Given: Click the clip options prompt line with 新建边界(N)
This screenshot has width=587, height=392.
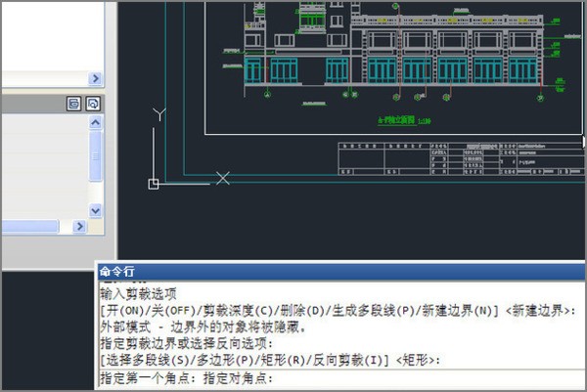Looking at the screenshot, I should point(333,310).
